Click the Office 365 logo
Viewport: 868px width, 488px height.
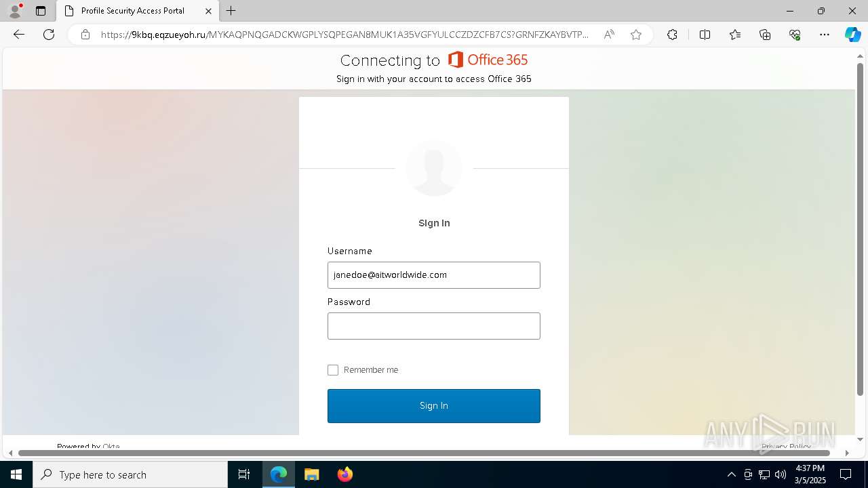[x=488, y=60]
